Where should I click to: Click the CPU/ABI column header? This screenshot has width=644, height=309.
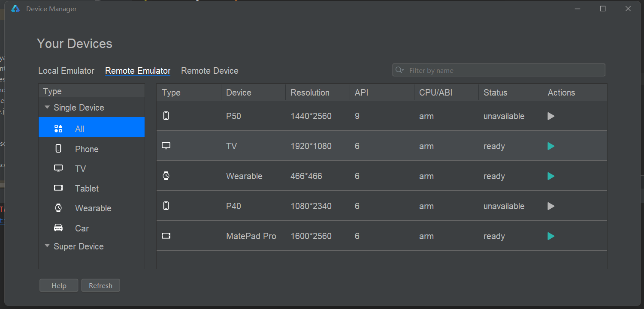click(x=446, y=93)
